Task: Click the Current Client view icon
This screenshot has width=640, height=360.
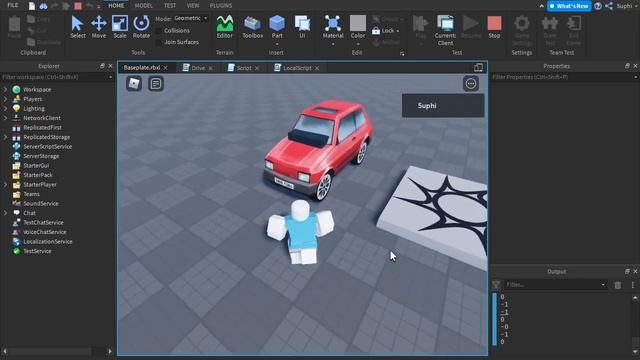Action: click(x=445, y=30)
